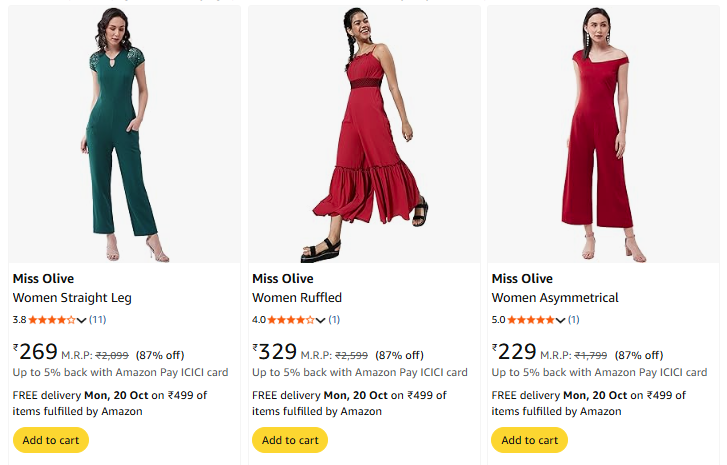The width and height of the screenshot is (727, 465).
Task: Open the Women Ruffled product title
Action: [x=297, y=298]
